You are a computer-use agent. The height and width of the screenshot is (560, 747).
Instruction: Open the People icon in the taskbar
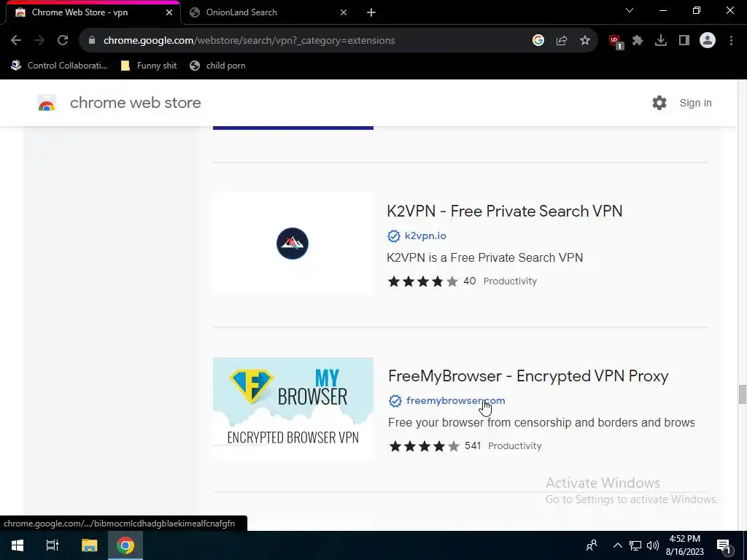tap(592, 545)
